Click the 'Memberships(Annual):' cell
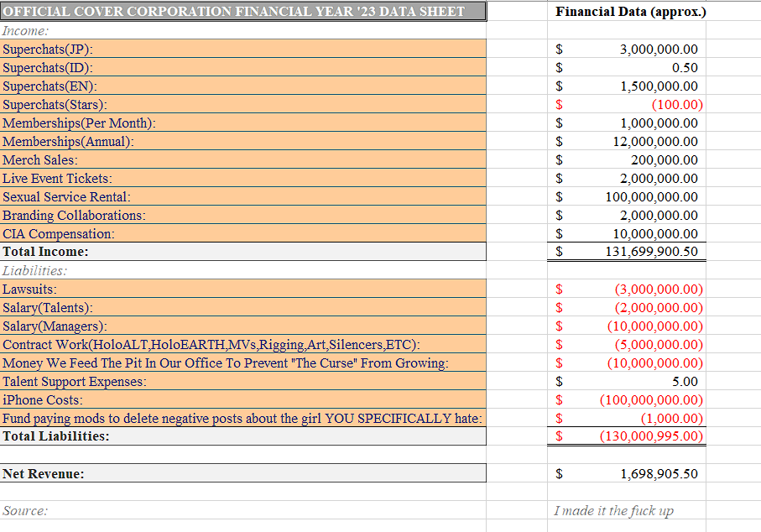 [x=242, y=141]
